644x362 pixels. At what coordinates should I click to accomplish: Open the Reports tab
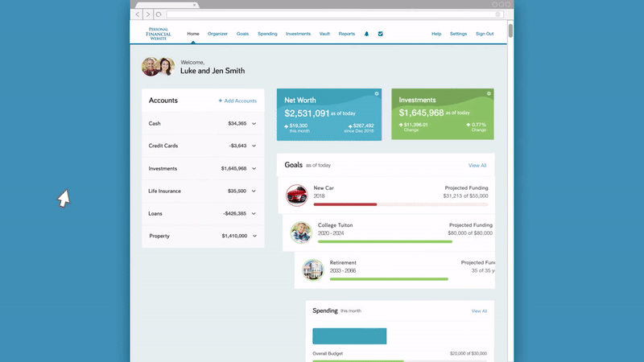(x=347, y=34)
